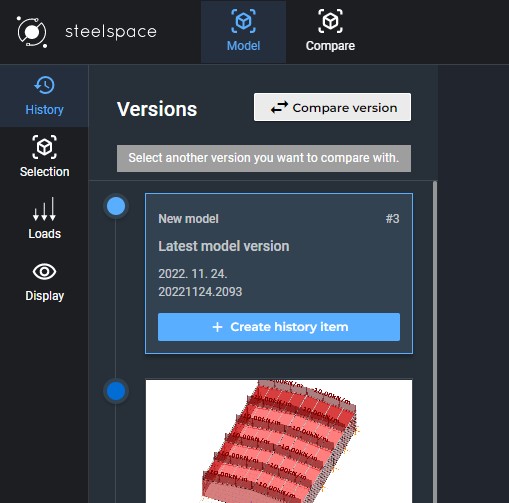Screen dimensions: 509x503
Task: Select the light blue timeline marker for version #3
Action: coord(116,206)
